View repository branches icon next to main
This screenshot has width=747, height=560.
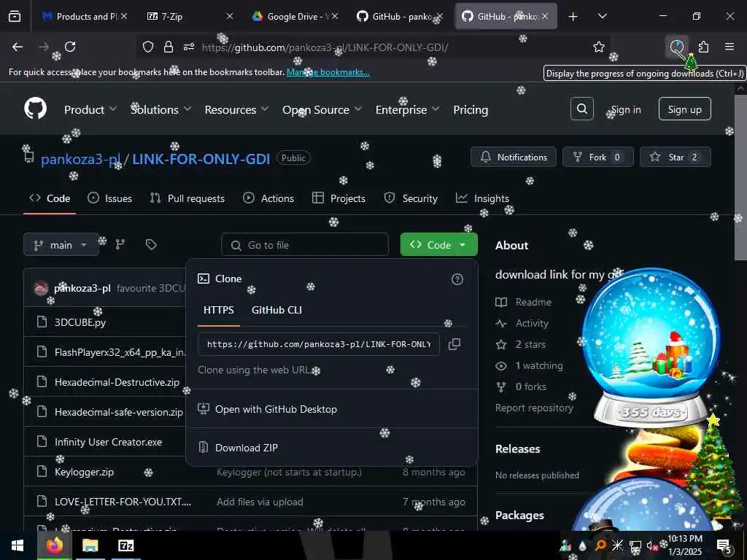120,245
